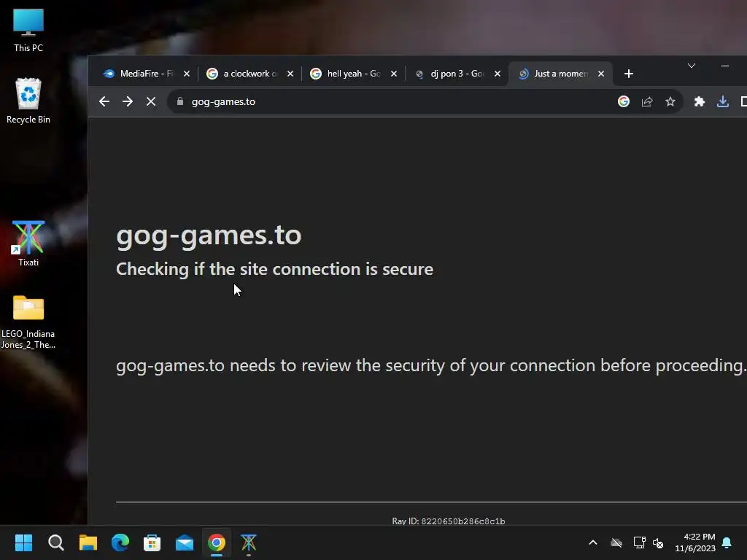Click the gog-games.to page heading
Screen dimensions: 747x560
pos(209,236)
